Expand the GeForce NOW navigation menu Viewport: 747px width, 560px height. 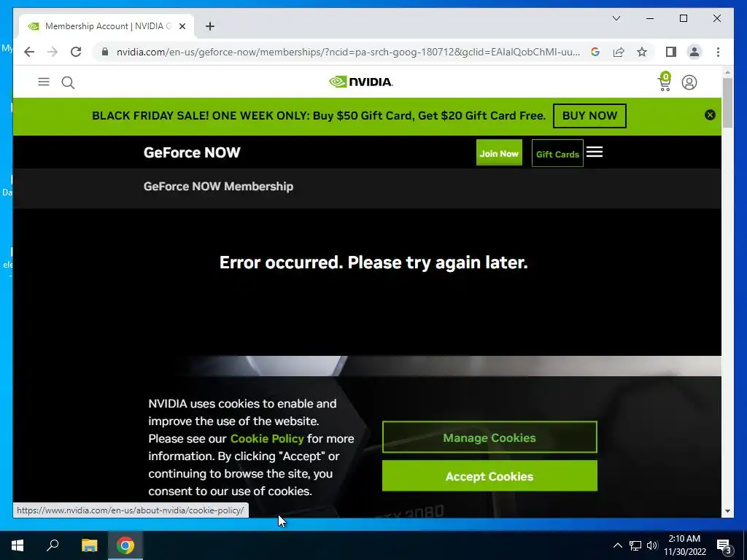click(x=595, y=152)
